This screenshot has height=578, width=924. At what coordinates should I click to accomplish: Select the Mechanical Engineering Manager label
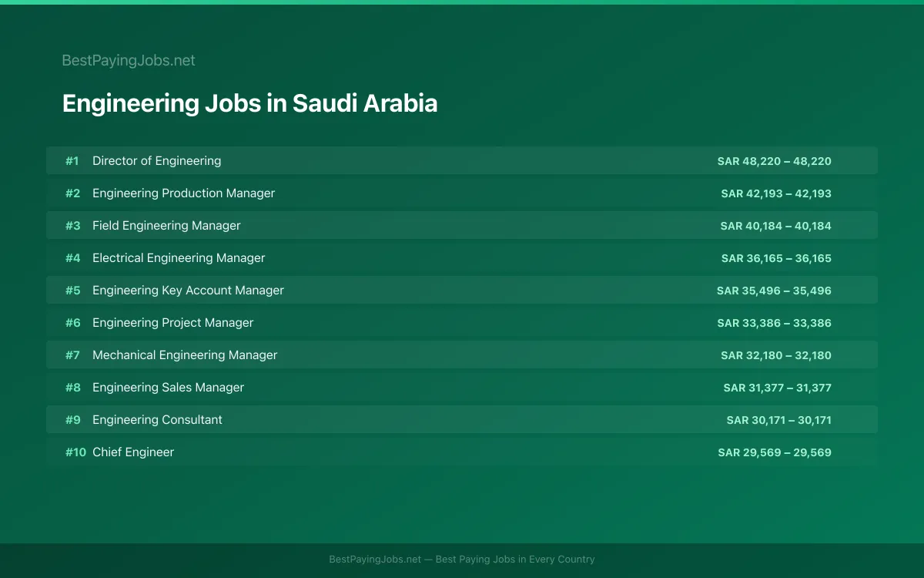(185, 355)
